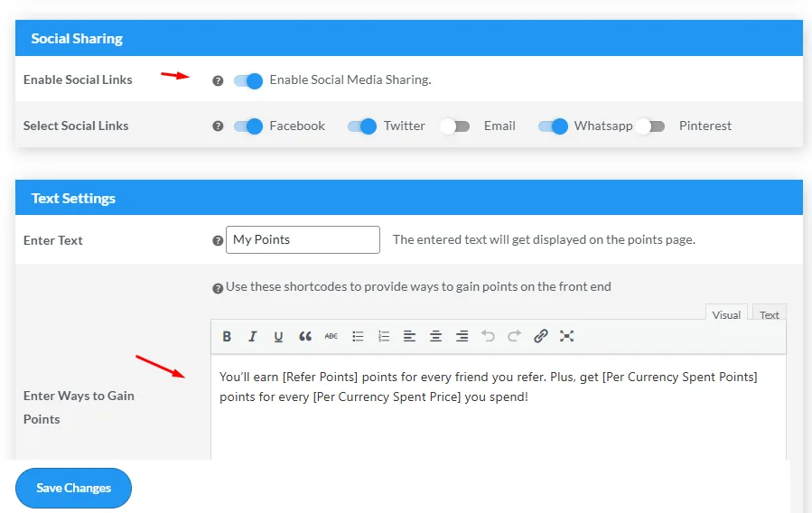Screen dimensions: 812x513
Task: Toggle Underline in the editor toolbar
Action: 278,337
